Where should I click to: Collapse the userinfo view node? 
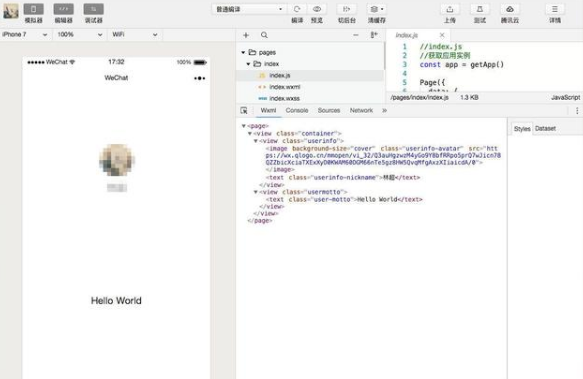[x=255, y=141]
